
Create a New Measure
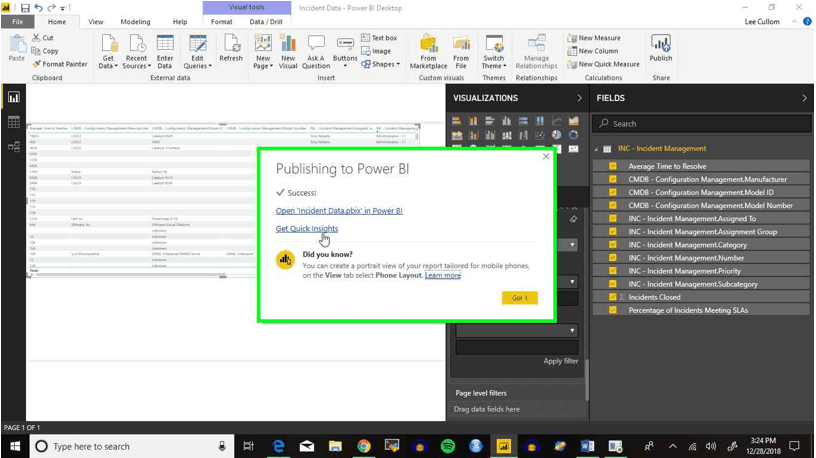594,38
